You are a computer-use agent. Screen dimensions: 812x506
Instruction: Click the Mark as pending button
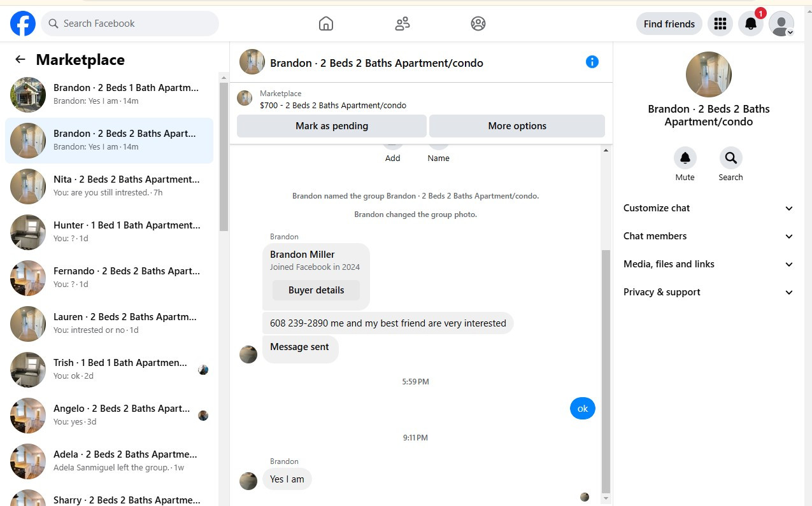pyautogui.click(x=332, y=126)
